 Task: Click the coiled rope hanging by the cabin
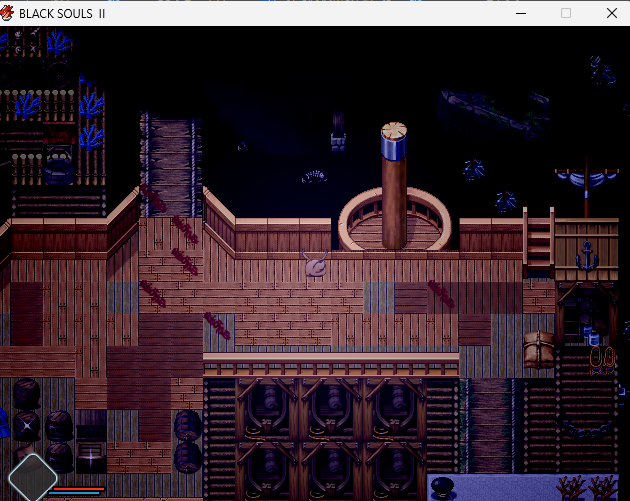coord(601,360)
